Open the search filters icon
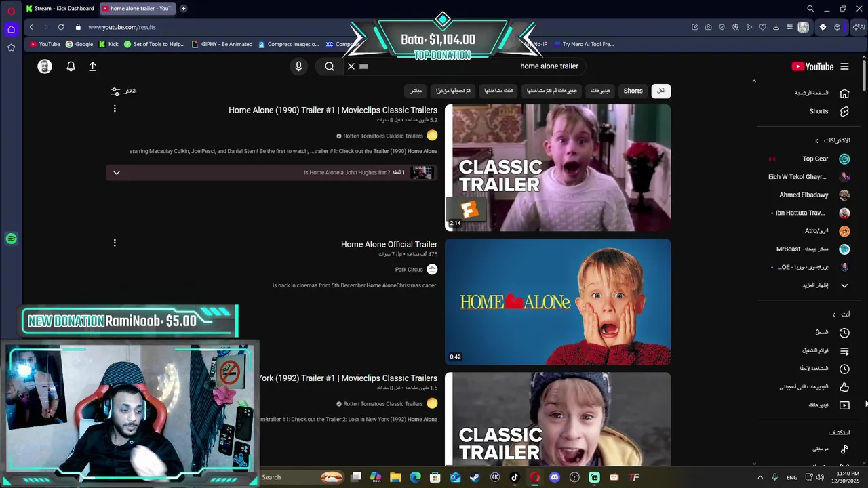 coord(115,91)
